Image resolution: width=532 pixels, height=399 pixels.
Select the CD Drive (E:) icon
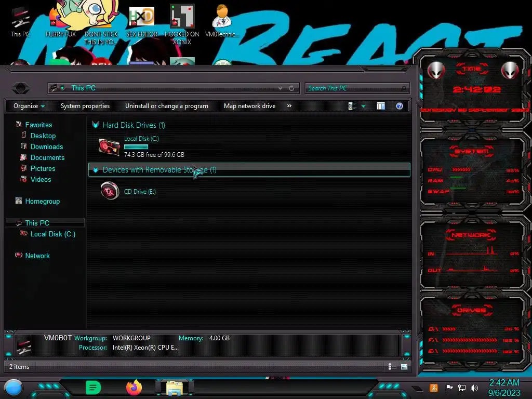tap(110, 191)
